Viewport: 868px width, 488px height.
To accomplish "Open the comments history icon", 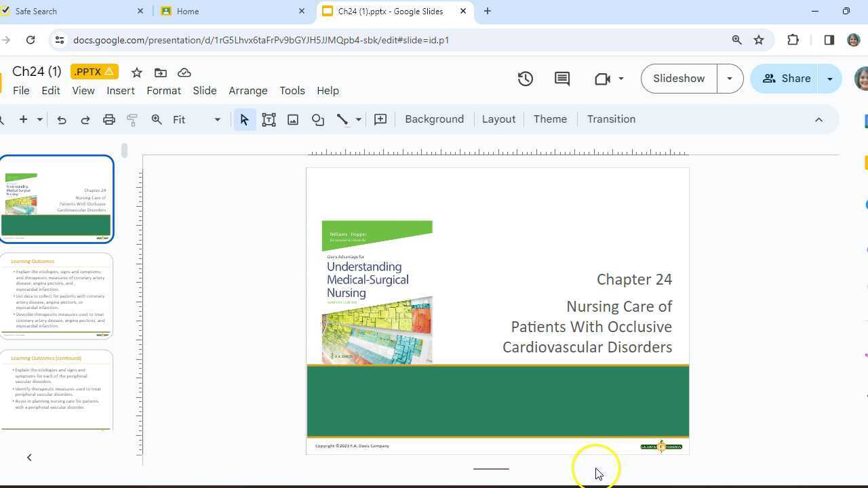I will pos(562,79).
